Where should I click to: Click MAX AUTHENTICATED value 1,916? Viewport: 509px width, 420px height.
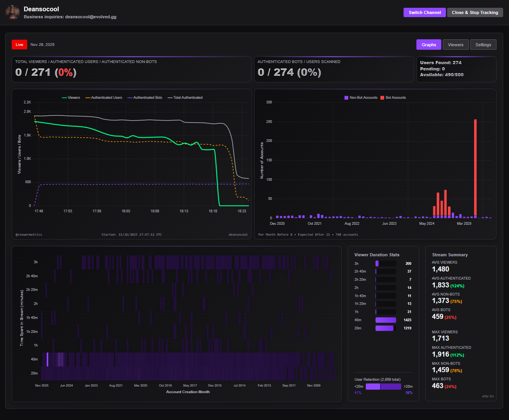(441, 354)
